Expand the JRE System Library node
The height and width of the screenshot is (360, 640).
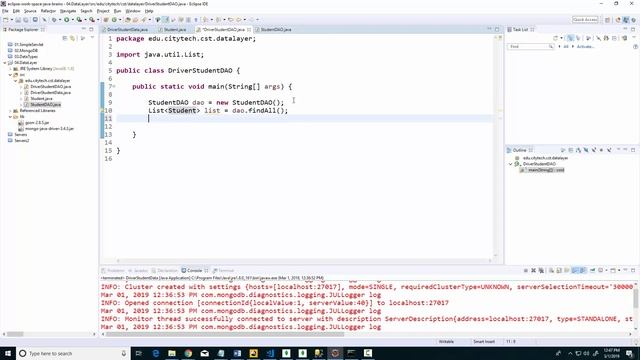10,69
